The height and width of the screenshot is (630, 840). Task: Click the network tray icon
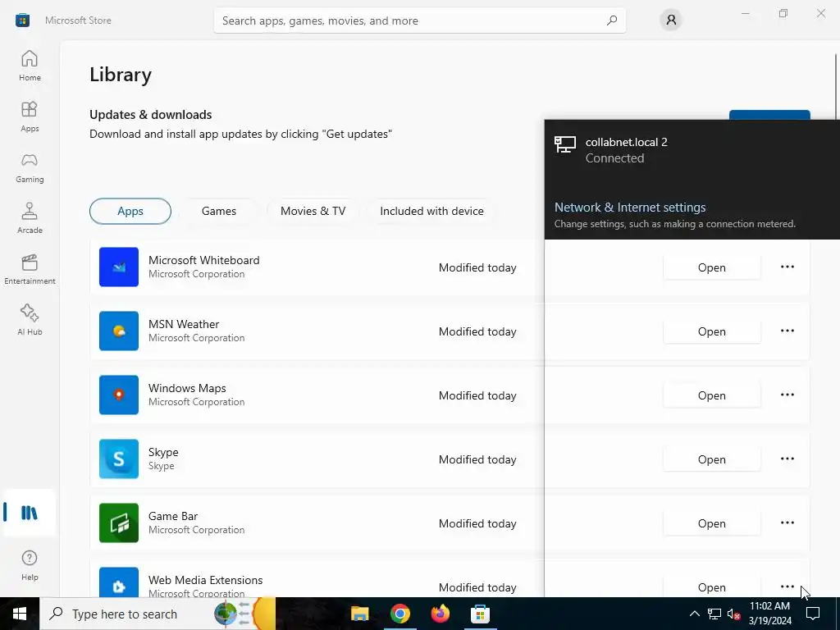(x=714, y=614)
